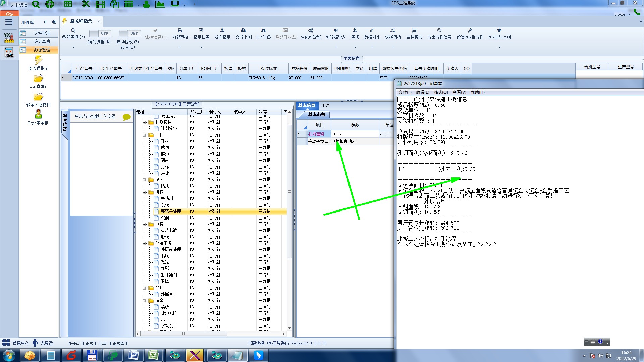
Task: Collapse the 组件库 panel arrow
Action: (x=44, y=22)
